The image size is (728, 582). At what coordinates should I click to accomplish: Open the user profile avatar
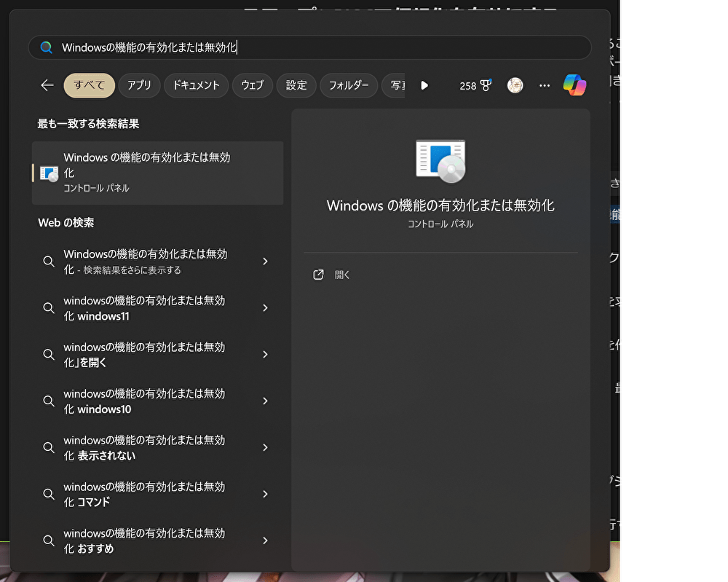(515, 85)
